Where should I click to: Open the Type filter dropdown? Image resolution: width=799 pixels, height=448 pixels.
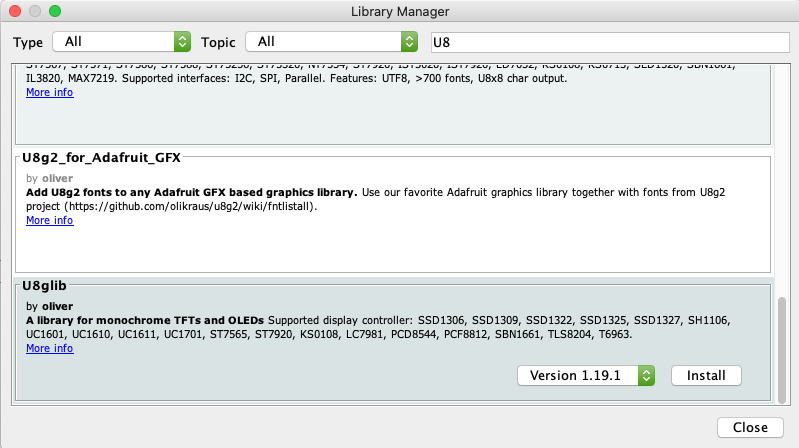120,42
